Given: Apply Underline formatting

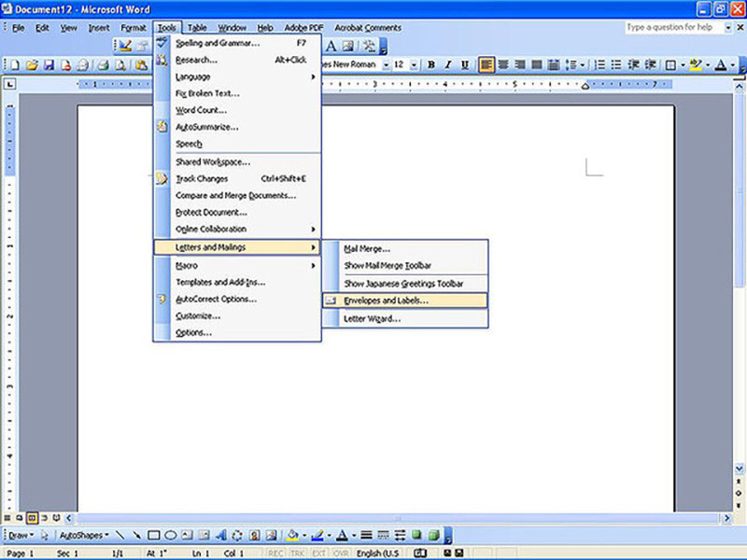Looking at the screenshot, I should click(465, 64).
